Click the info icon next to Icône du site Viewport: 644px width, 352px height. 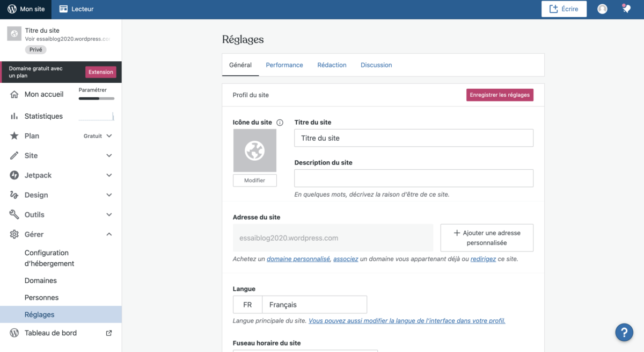[x=280, y=123]
